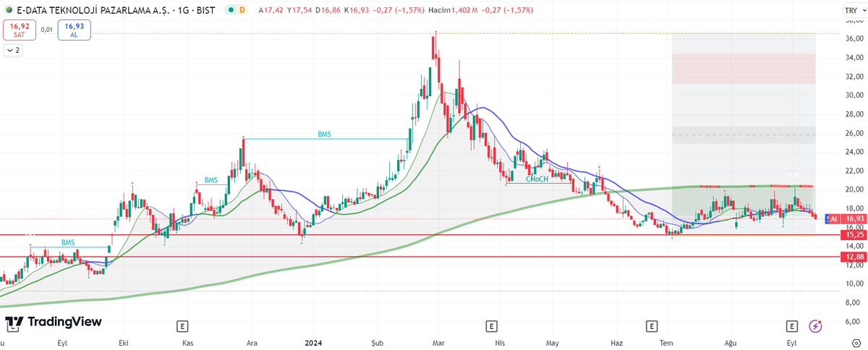The width and height of the screenshot is (868, 350).
Task: Click the A17,42 open value
Action: [x=272, y=10]
